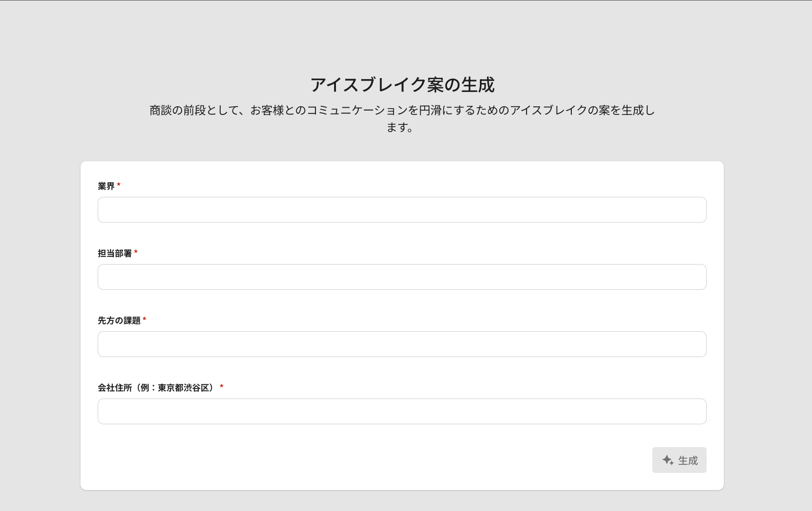The height and width of the screenshot is (511, 812).
Task: Click the red asterisk beside 業界
Action: pyautogui.click(x=119, y=185)
